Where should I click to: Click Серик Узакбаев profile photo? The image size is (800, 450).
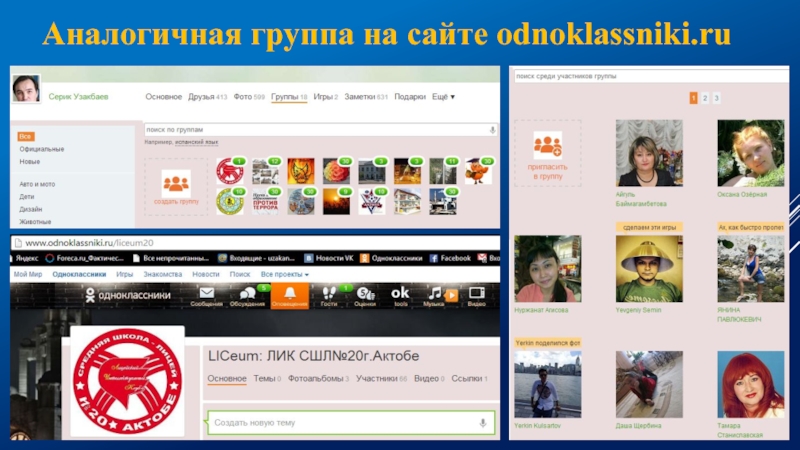pyautogui.click(x=26, y=88)
